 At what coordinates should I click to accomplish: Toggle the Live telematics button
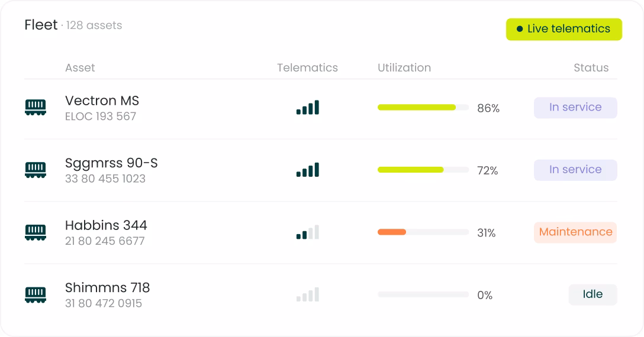pos(564,29)
